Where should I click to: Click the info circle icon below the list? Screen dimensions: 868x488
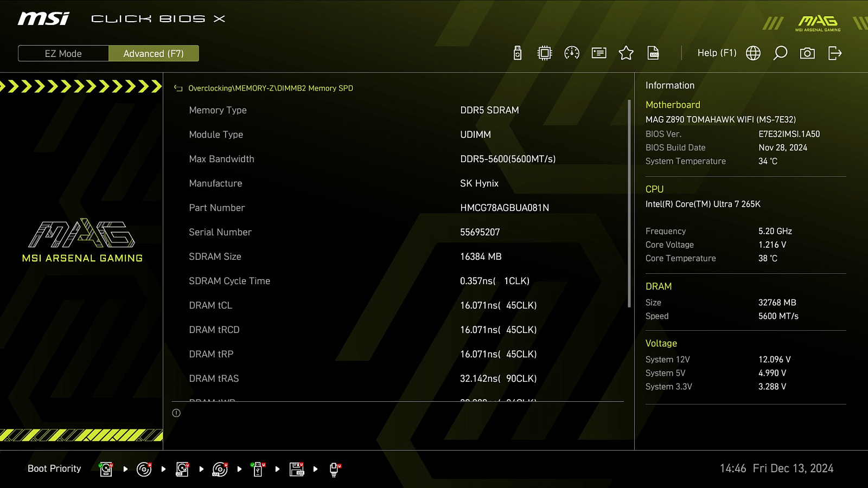coord(176,413)
